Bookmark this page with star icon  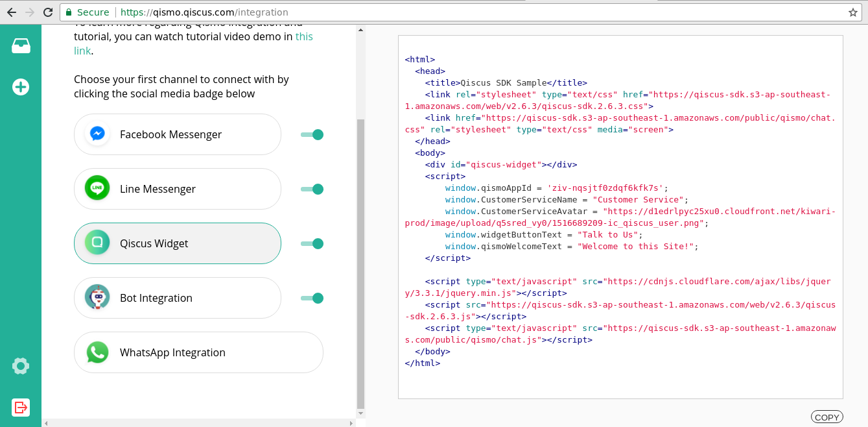point(853,12)
